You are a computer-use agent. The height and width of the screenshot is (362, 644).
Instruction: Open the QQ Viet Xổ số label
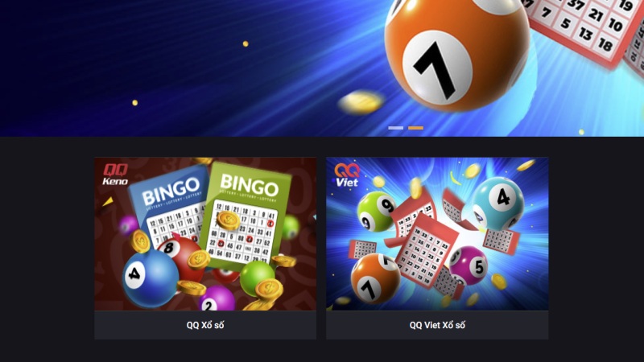point(437,325)
